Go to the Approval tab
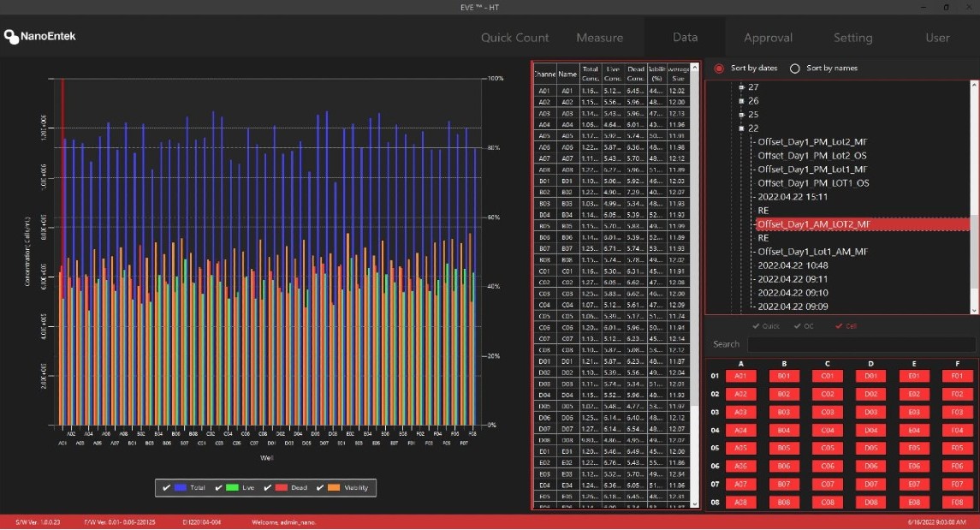Image resolution: width=980 pixels, height=530 pixels. 768,38
